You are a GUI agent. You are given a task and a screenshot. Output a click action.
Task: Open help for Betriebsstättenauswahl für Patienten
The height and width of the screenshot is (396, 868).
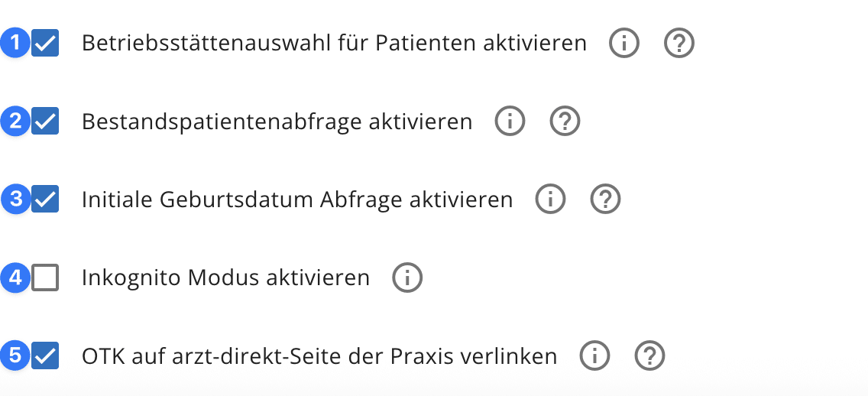point(679,44)
